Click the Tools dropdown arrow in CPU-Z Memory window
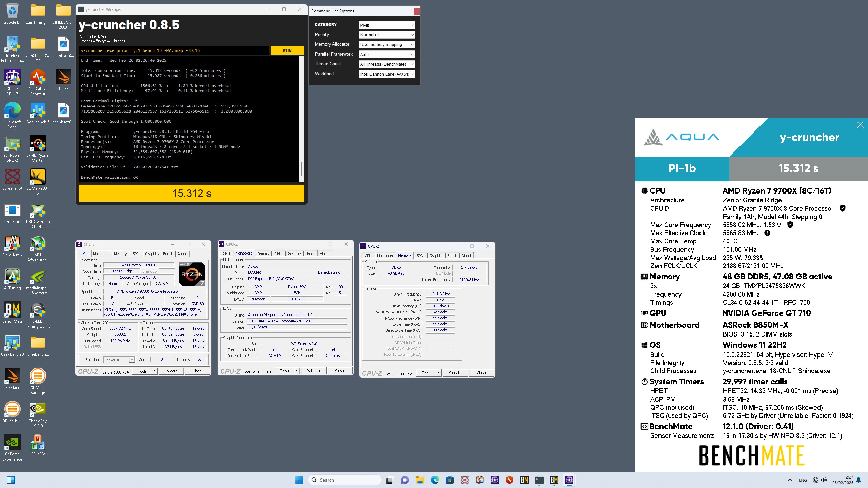The height and width of the screenshot is (488, 868). (438, 373)
